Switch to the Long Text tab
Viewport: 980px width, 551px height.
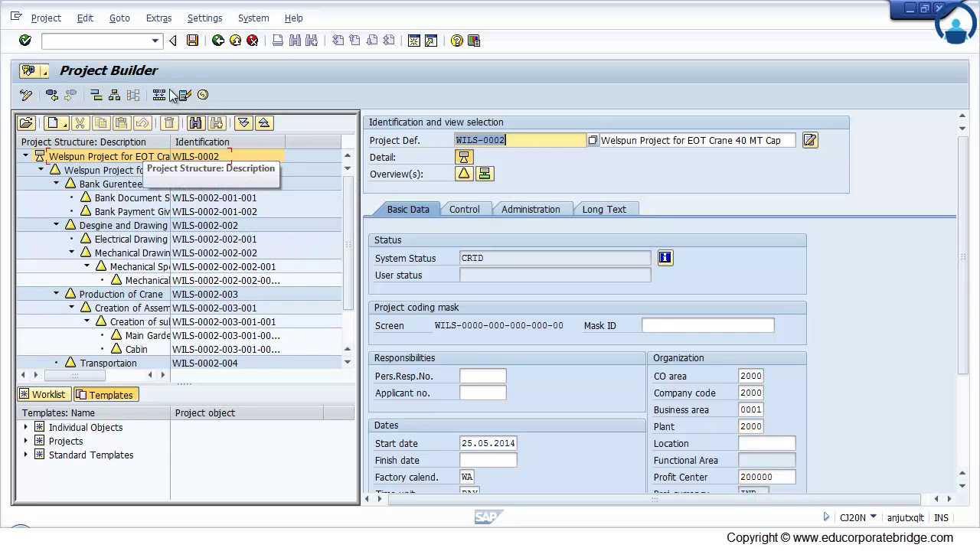tap(604, 209)
